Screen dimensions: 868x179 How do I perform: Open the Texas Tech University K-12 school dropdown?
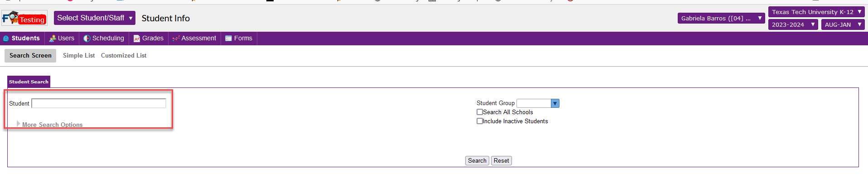point(816,12)
